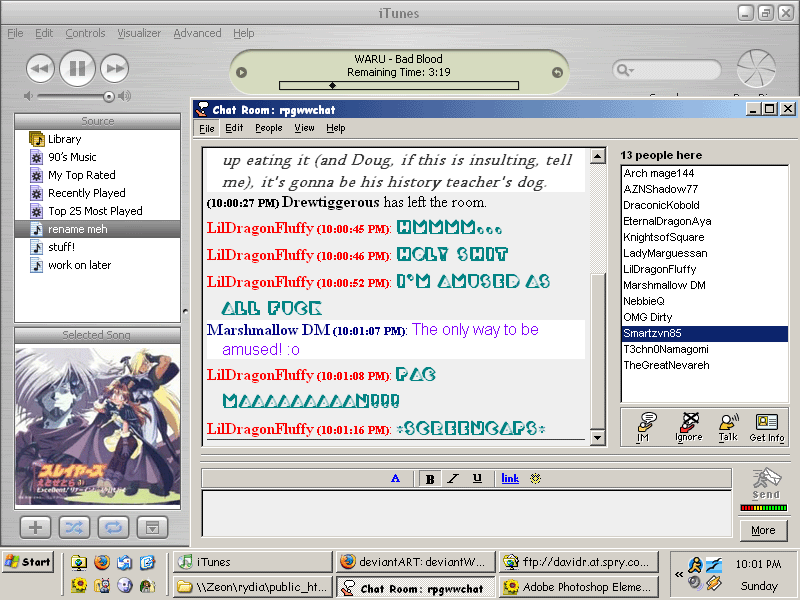Click the More button

point(763,531)
